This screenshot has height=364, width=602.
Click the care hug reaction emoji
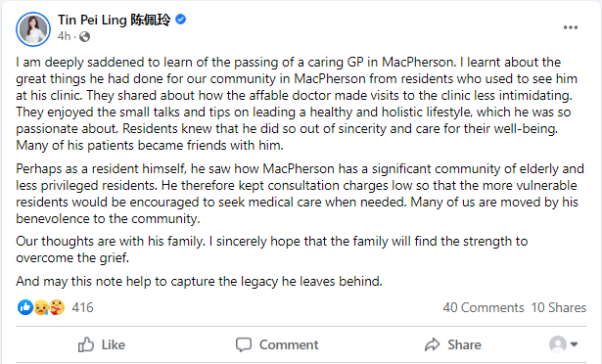point(57,307)
